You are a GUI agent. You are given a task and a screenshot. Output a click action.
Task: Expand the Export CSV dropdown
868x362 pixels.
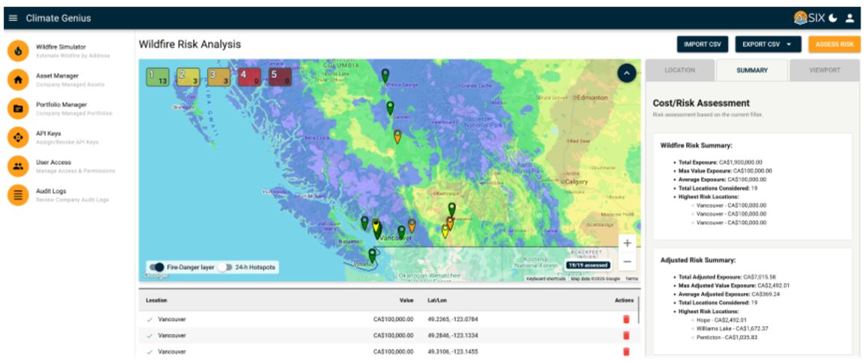(768, 44)
